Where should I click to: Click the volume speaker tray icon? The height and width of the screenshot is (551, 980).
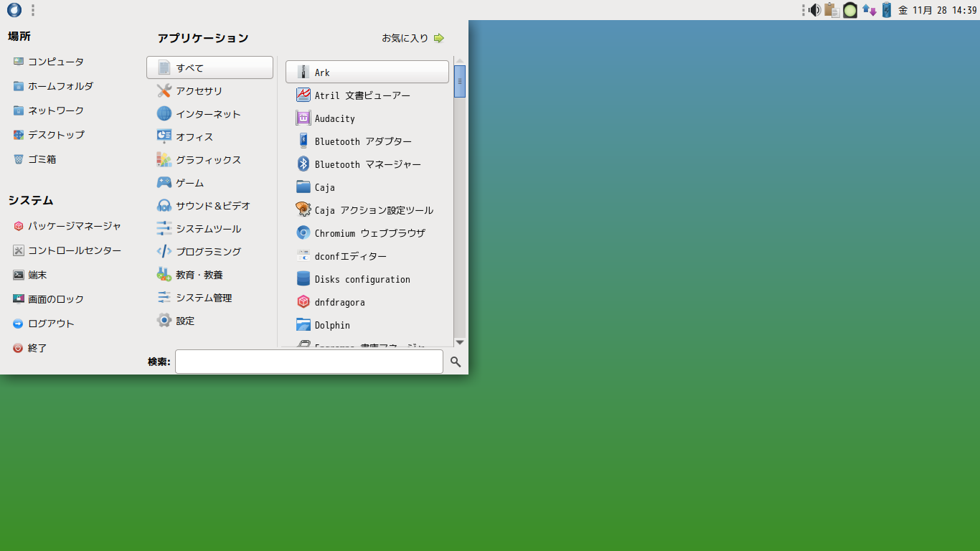(814, 10)
